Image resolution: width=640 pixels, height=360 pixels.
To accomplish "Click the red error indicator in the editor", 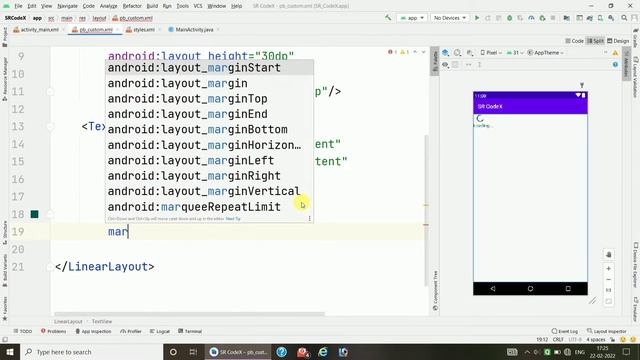I will (x=392, y=52).
